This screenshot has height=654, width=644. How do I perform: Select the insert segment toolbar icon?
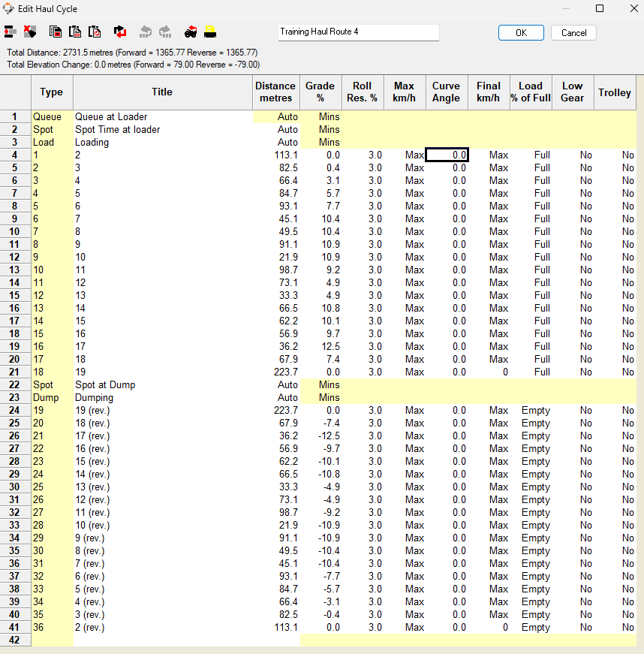click(11, 32)
